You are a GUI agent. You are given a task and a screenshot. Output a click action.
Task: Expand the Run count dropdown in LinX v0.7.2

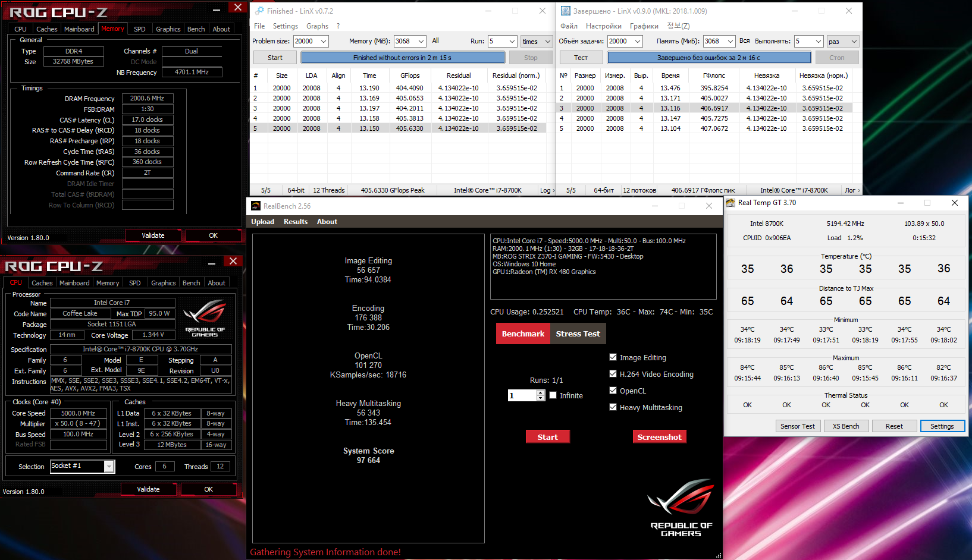512,41
